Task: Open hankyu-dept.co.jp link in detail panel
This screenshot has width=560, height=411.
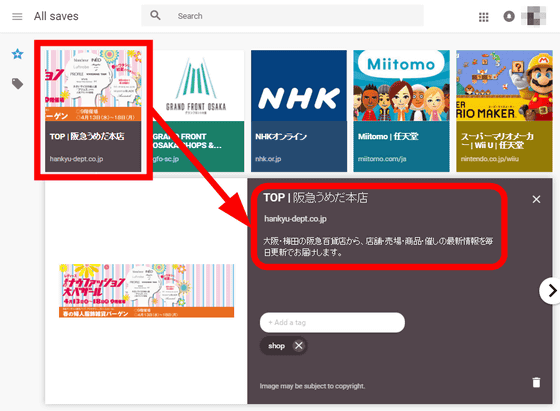Action: pos(295,219)
